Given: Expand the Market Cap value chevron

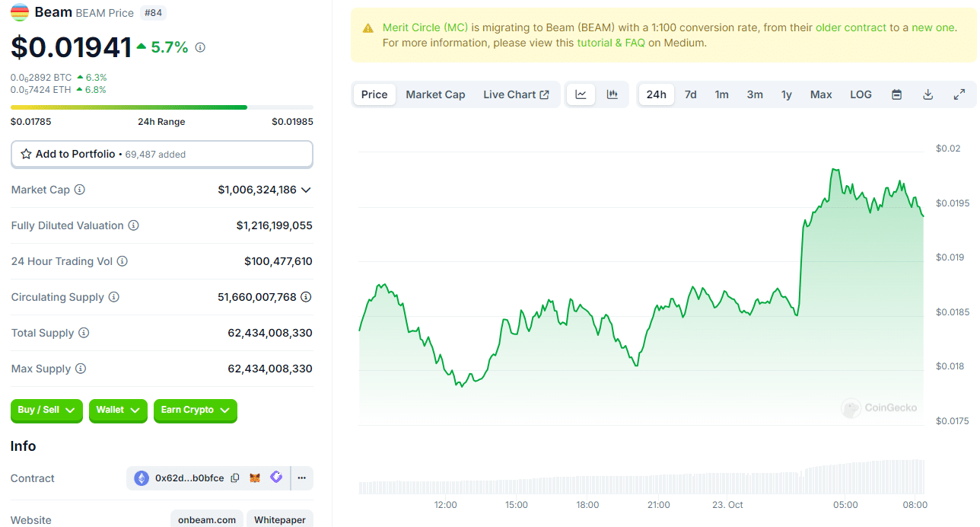Looking at the screenshot, I should pos(306,190).
